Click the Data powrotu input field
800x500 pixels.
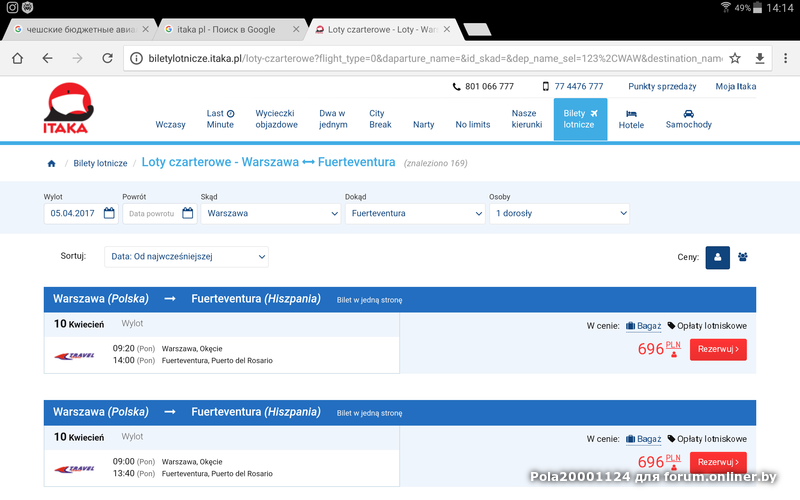tap(159, 213)
